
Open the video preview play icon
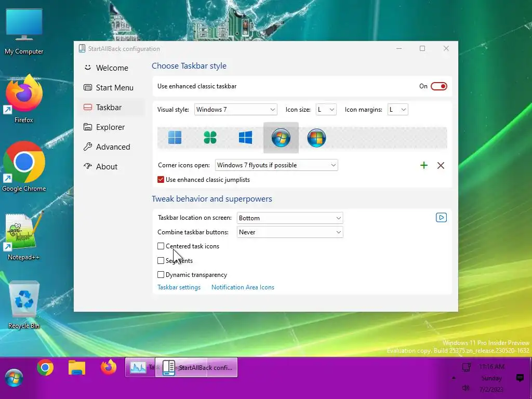(x=441, y=218)
